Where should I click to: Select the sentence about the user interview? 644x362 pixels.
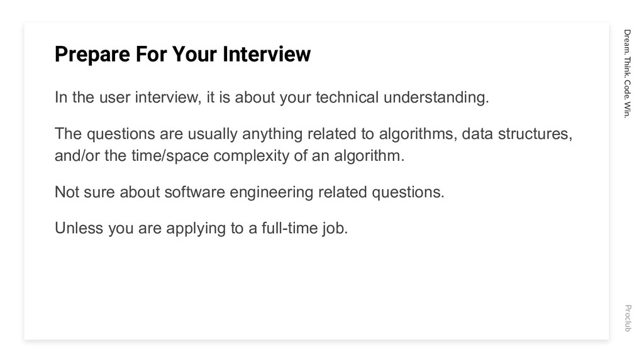272,97
